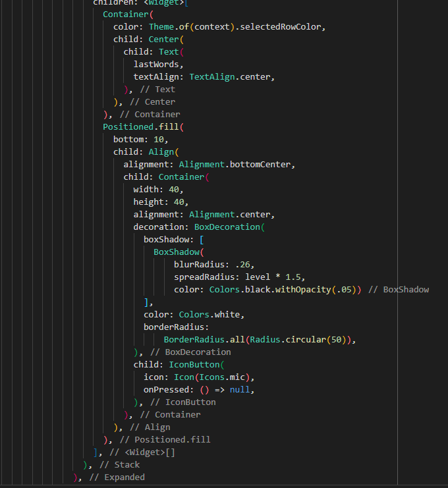This screenshot has width=448, height=488.
Task: Click 'alignment: Alignment.center,' line
Action: (x=204, y=215)
